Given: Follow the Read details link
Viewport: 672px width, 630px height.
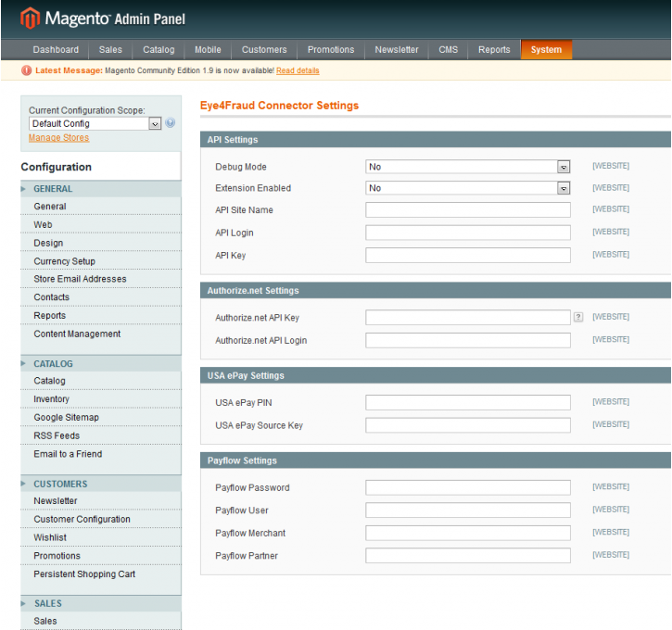Looking at the screenshot, I should [298, 70].
